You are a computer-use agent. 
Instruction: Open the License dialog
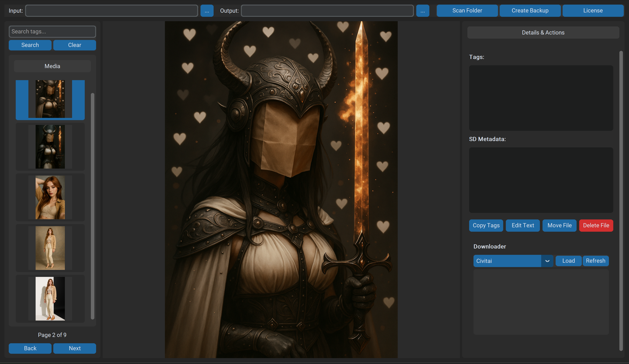click(x=593, y=11)
